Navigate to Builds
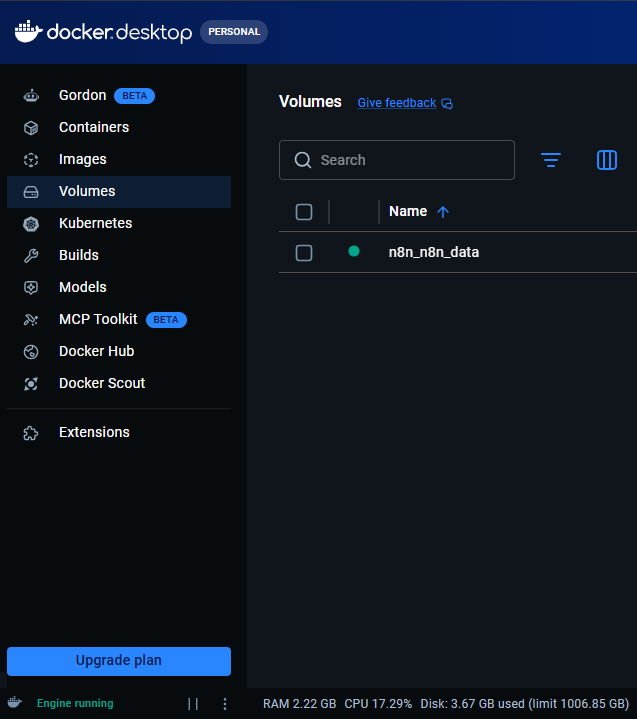Image resolution: width=637 pixels, height=719 pixels. [x=119, y=255]
